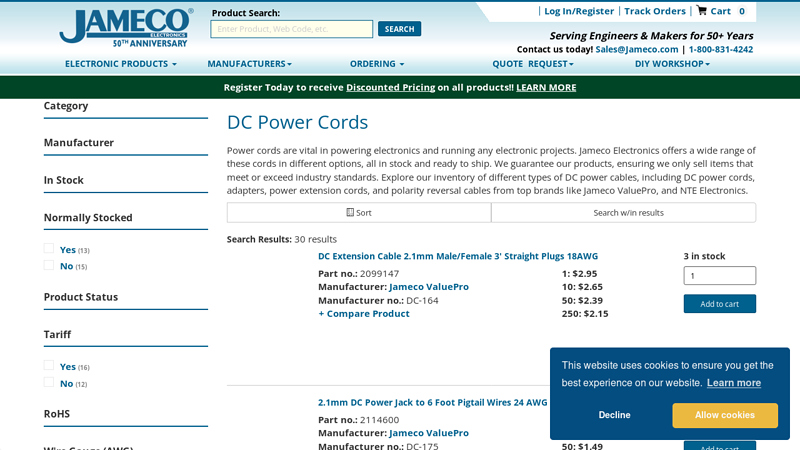
Task: Click the 1-800-831-4242 phone link
Action: coord(720,49)
